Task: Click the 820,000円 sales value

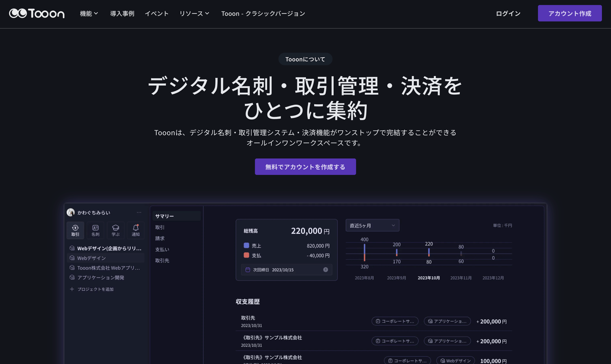Action: [x=318, y=246]
